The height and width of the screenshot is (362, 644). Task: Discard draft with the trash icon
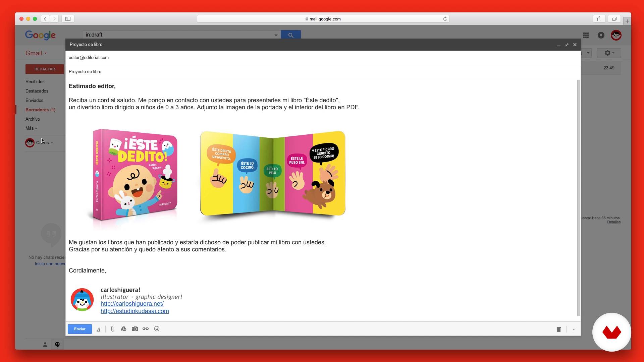[x=559, y=329]
